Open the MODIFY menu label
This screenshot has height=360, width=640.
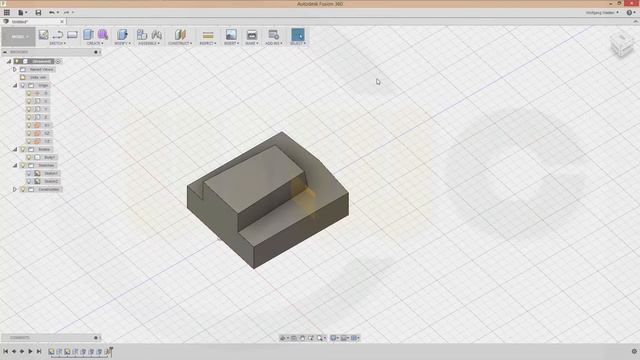coord(122,43)
